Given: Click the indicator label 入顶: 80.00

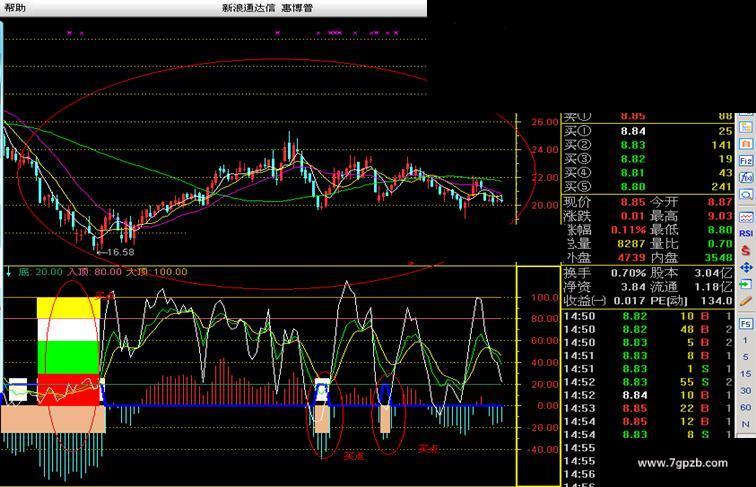Looking at the screenshot, I should (x=94, y=272).
